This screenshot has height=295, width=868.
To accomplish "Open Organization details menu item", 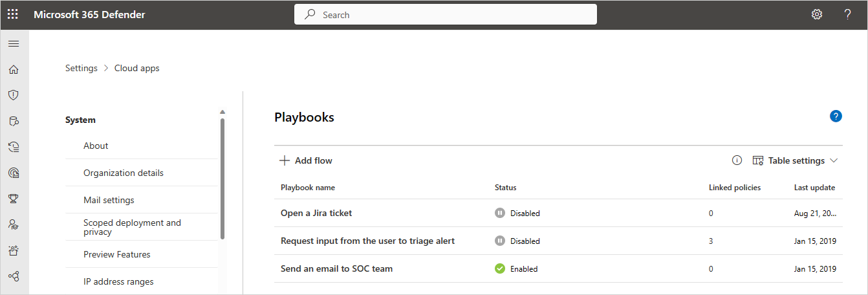I will [x=124, y=173].
